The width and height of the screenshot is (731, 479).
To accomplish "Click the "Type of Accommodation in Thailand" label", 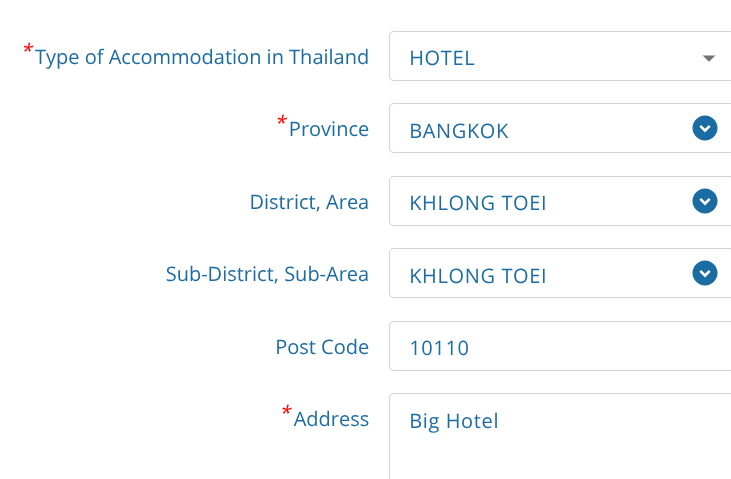I will 202,57.
